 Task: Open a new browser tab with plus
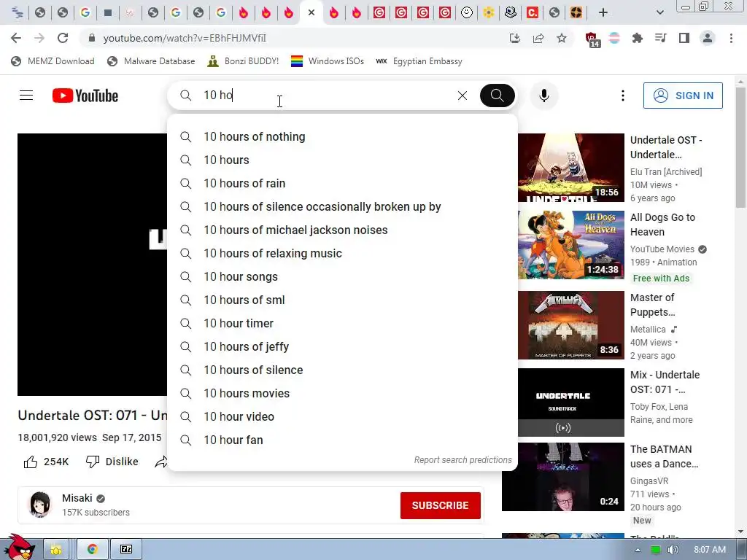tap(603, 13)
